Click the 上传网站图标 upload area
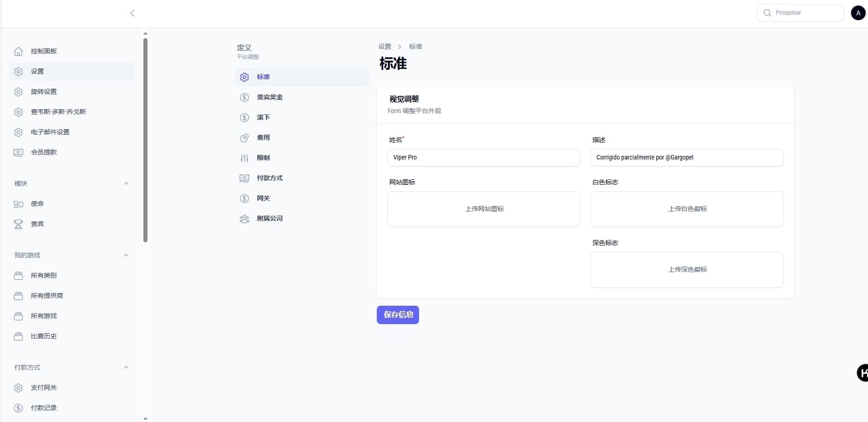Viewport: 868px width, 422px height. tap(483, 209)
